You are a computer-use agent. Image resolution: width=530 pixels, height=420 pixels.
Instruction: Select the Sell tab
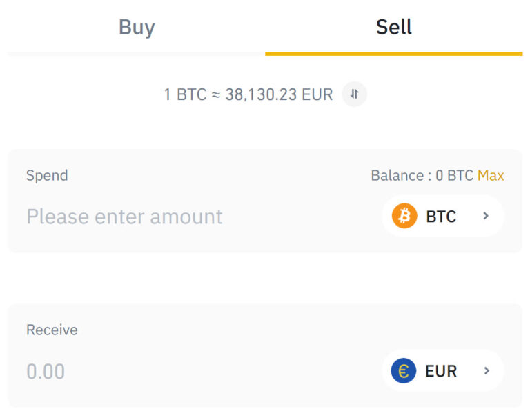coord(394,27)
